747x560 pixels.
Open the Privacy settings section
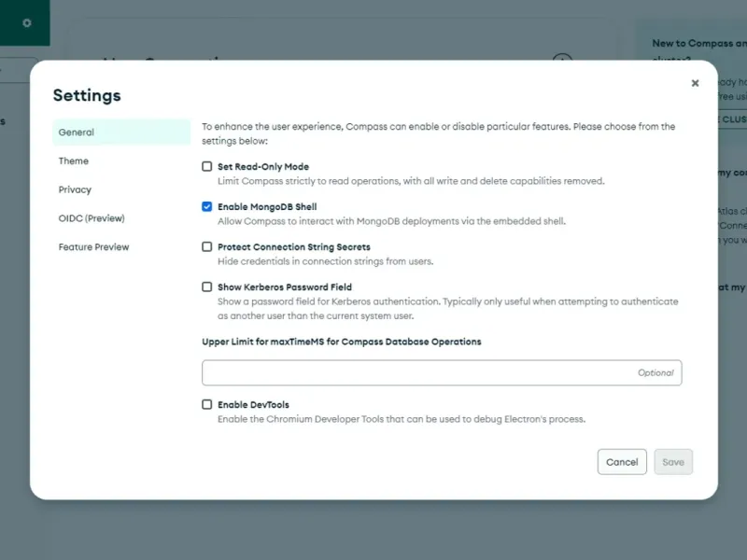pos(75,189)
